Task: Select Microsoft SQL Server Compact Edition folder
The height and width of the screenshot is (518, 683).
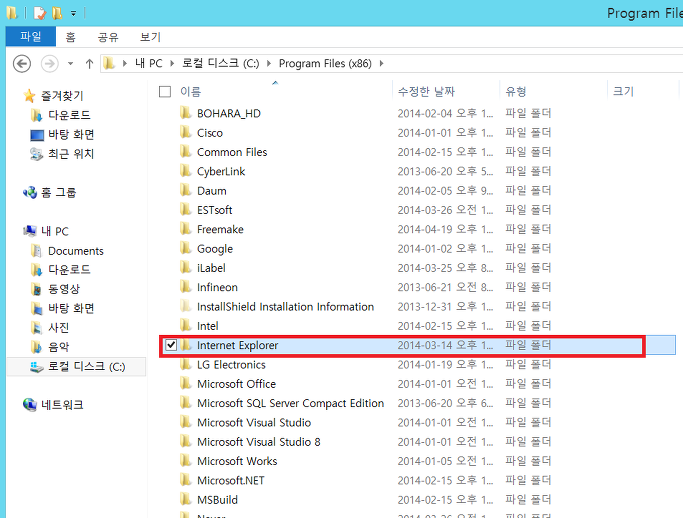Action: pos(290,403)
